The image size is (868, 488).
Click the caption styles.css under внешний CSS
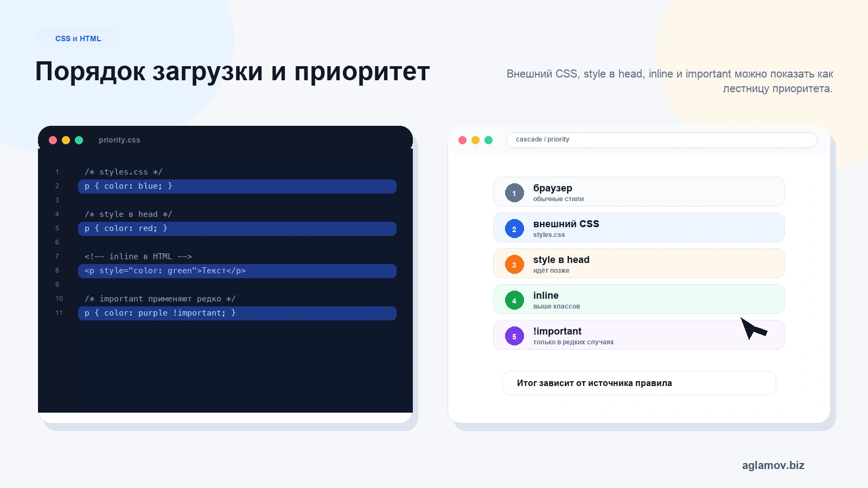point(548,235)
